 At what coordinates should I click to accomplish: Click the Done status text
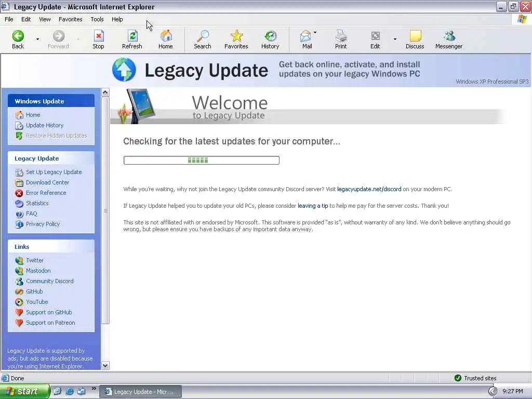[x=17, y=378]
